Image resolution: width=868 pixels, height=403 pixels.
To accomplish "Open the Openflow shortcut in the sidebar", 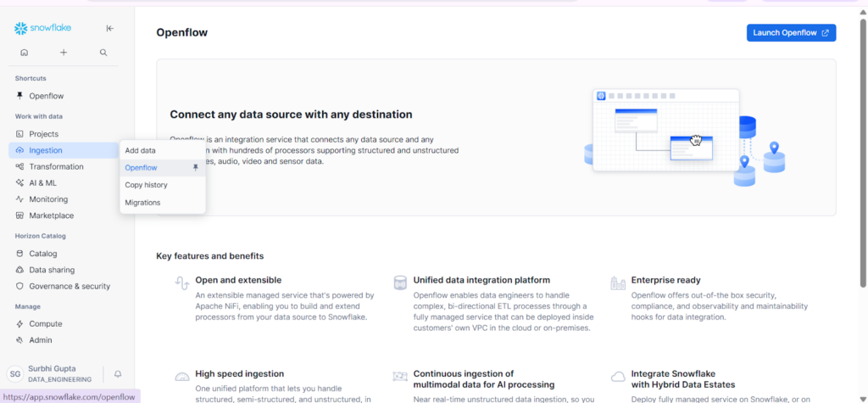I will [x=46, y=96].
